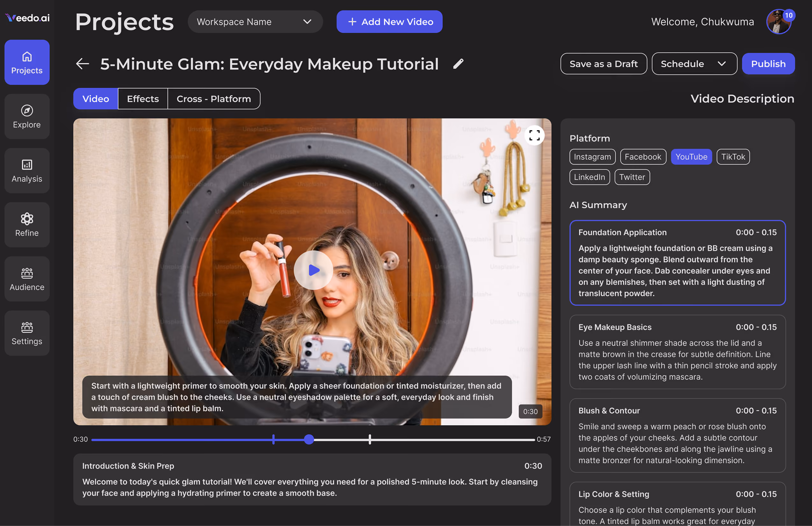Viewport: 812px width, 526px height.
Task: Switch to the Effects tab
Action: tap(143, 99)
